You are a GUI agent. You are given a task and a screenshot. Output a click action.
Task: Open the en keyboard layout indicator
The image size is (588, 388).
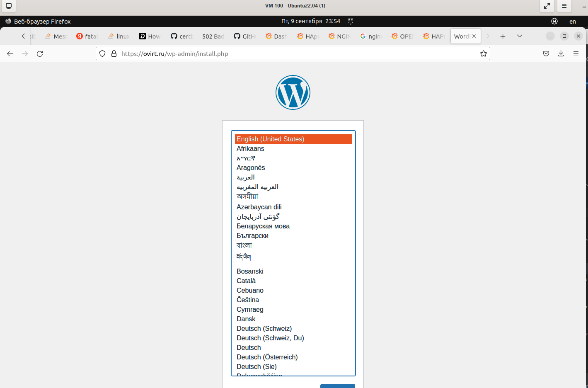573,22
